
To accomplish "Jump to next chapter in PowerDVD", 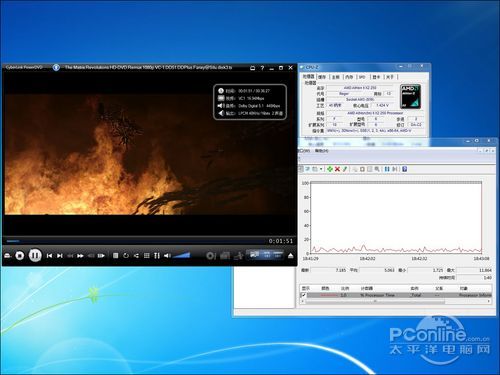I will [60, 256].
